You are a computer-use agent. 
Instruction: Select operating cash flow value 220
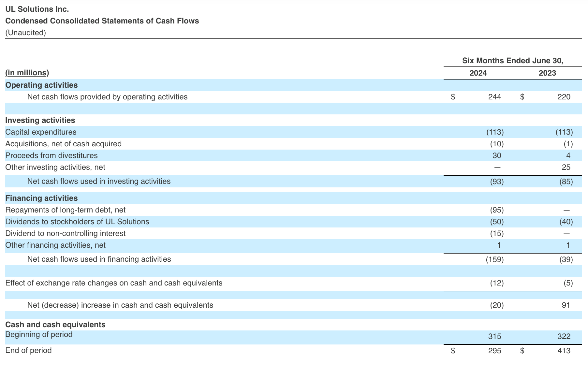(564, 97)
